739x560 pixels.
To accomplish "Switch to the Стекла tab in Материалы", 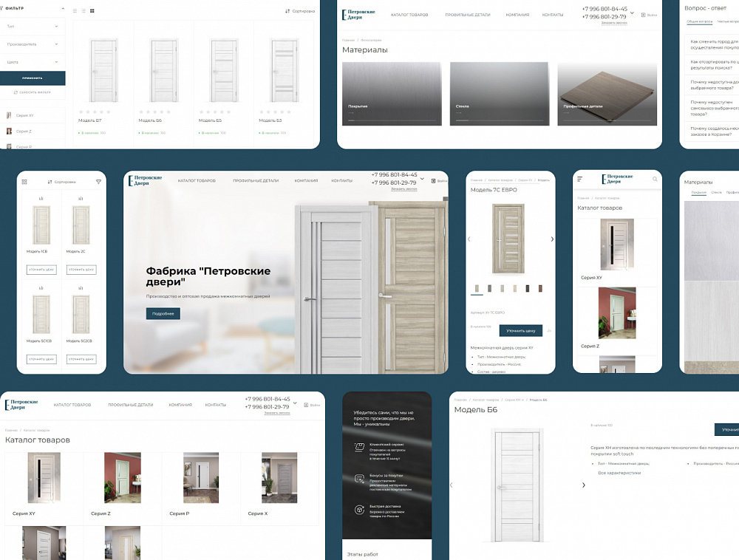I will (716, 192).
